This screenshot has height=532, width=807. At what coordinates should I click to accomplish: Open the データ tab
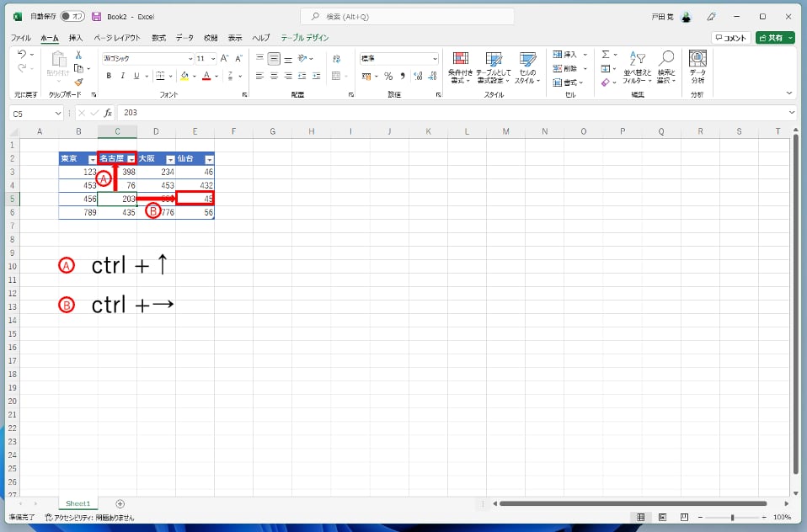point(184,38)
